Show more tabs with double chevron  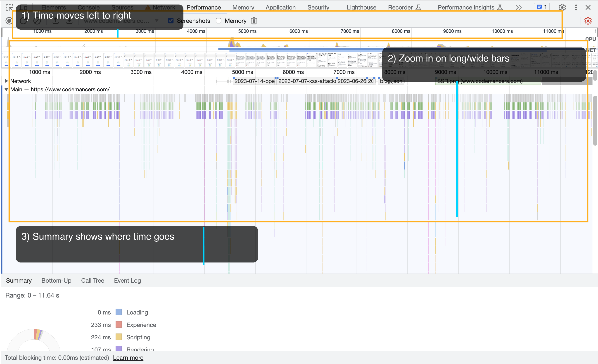519,7
